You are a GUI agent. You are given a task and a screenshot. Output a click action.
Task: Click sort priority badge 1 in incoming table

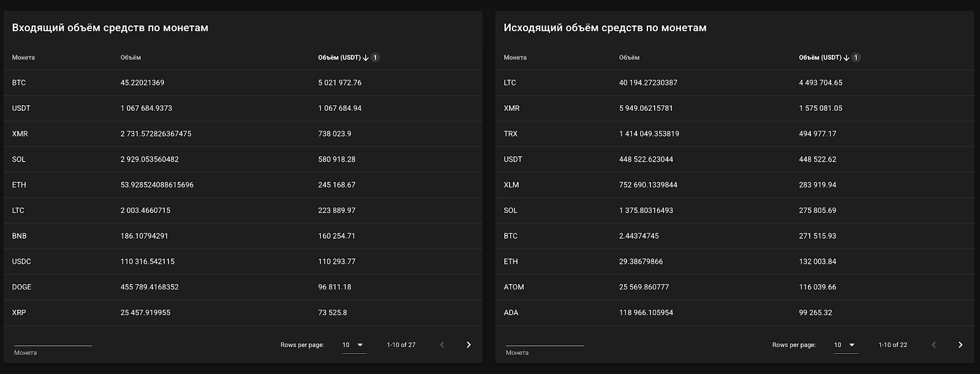pos(375,58)
